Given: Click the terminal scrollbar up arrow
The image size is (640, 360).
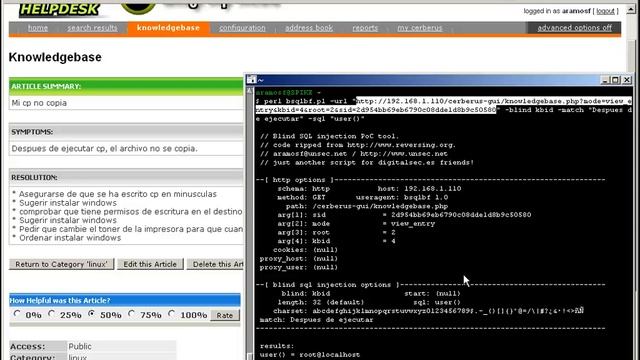Looking at the screenshot, I should point(249,92).
